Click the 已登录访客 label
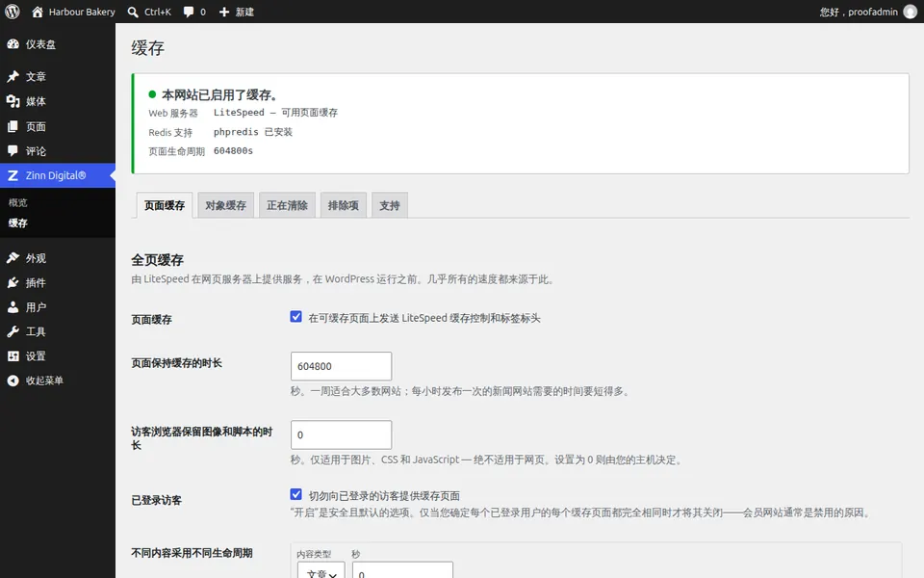Screen dimensions: 924x578 (x=156, y=500)
